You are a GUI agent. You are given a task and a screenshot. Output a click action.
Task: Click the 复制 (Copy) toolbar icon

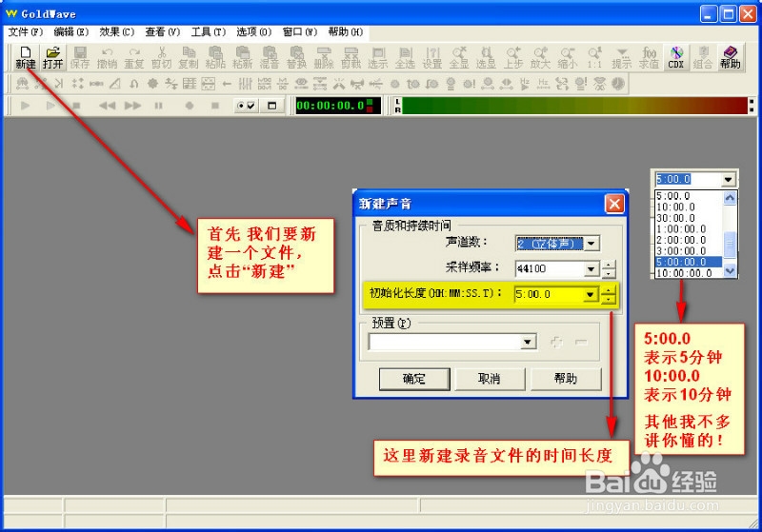pos(189,57)
